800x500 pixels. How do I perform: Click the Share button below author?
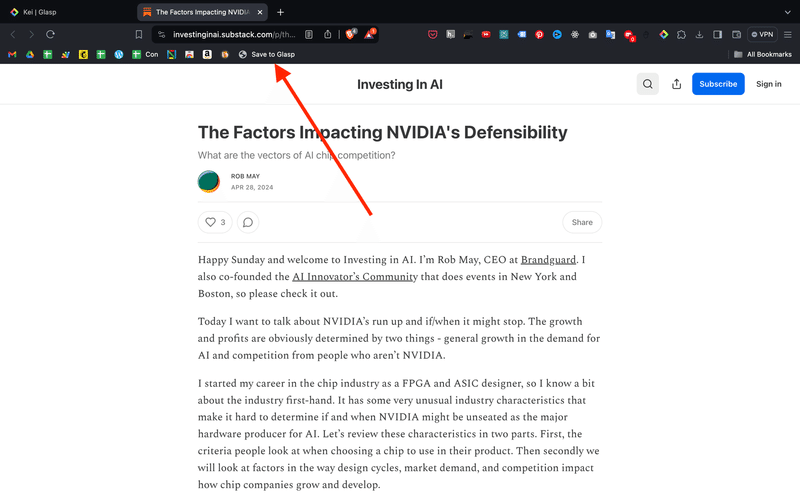[x=582, y=222]
